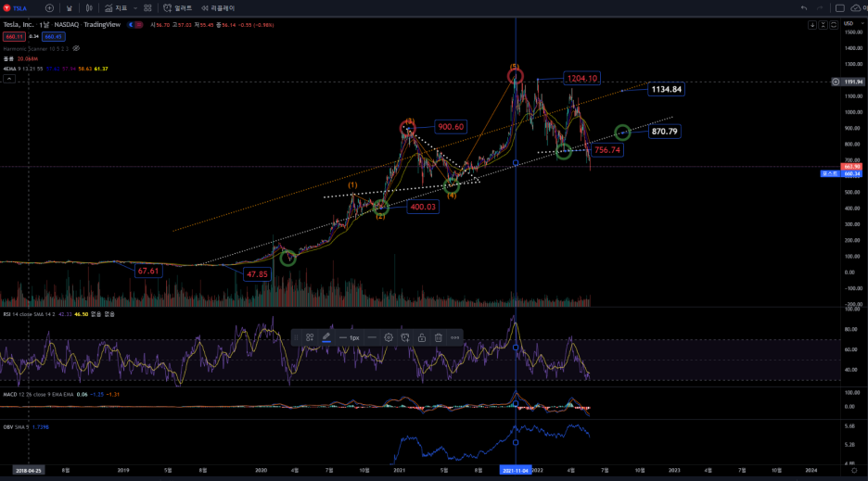Toggle Harmonic Scanner visibility eye icon

tap(76, 49)
